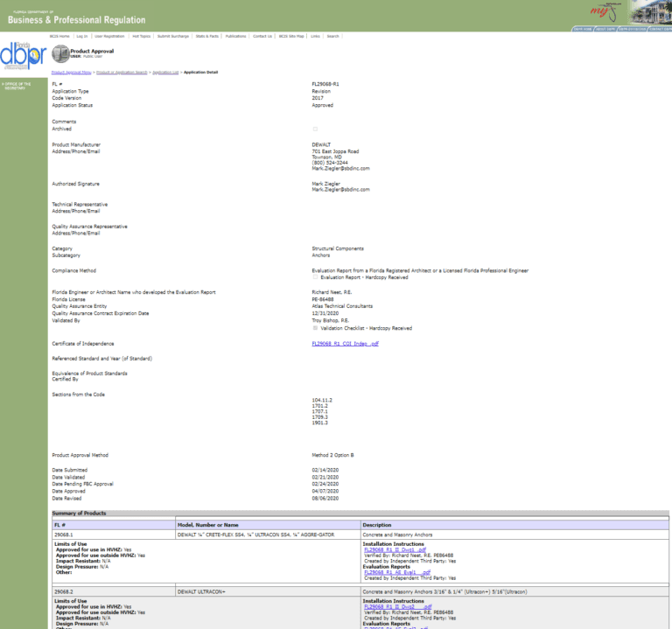Open BCIS Site Map
Viewport: 672px width, 629px height.
[291, 36]
